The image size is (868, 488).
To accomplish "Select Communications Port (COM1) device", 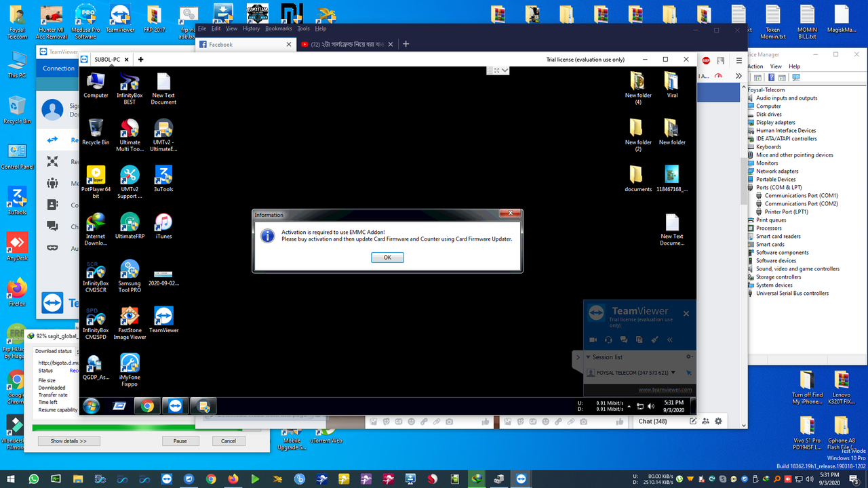I will click(802, 195).
